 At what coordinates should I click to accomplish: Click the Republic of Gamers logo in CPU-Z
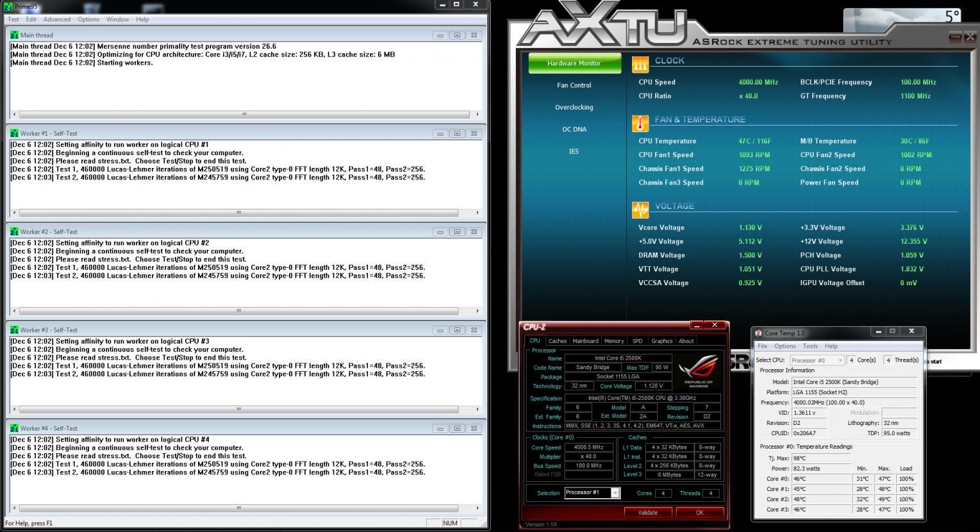pyautogui.click(x=698, y=372)
